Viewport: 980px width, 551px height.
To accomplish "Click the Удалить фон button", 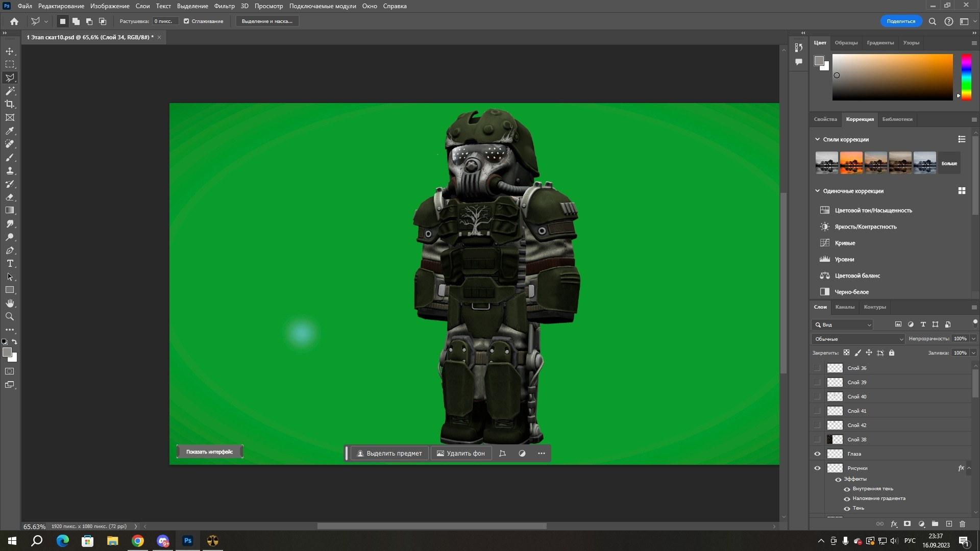I will point(461,454).
